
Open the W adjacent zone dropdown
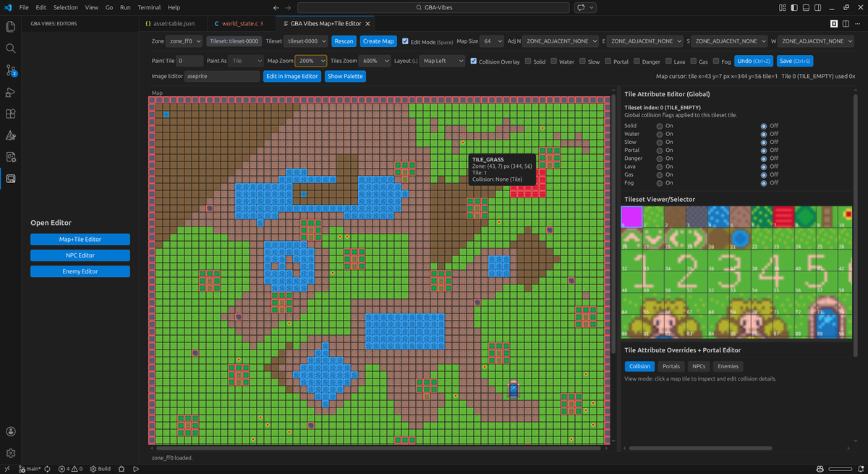coord(816,41)
